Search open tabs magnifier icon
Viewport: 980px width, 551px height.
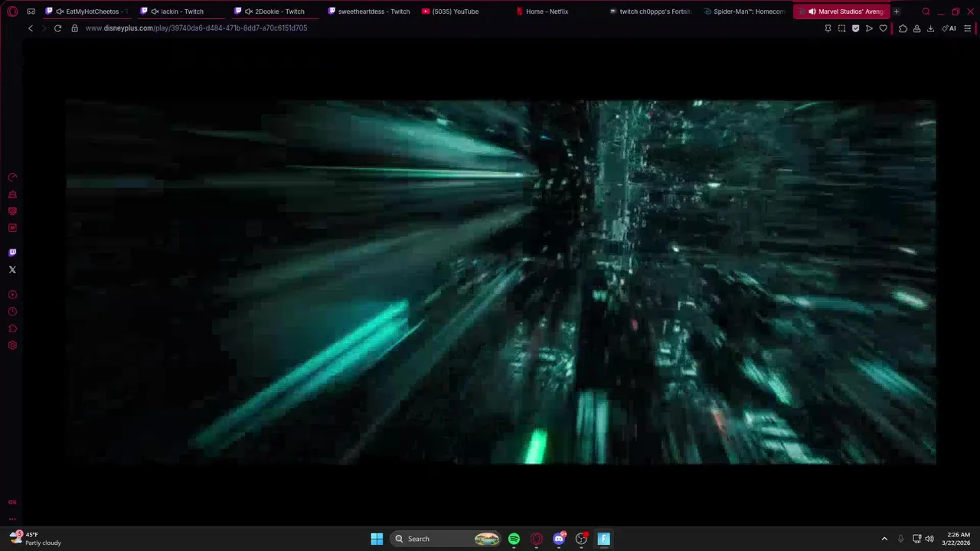[926, 11]
